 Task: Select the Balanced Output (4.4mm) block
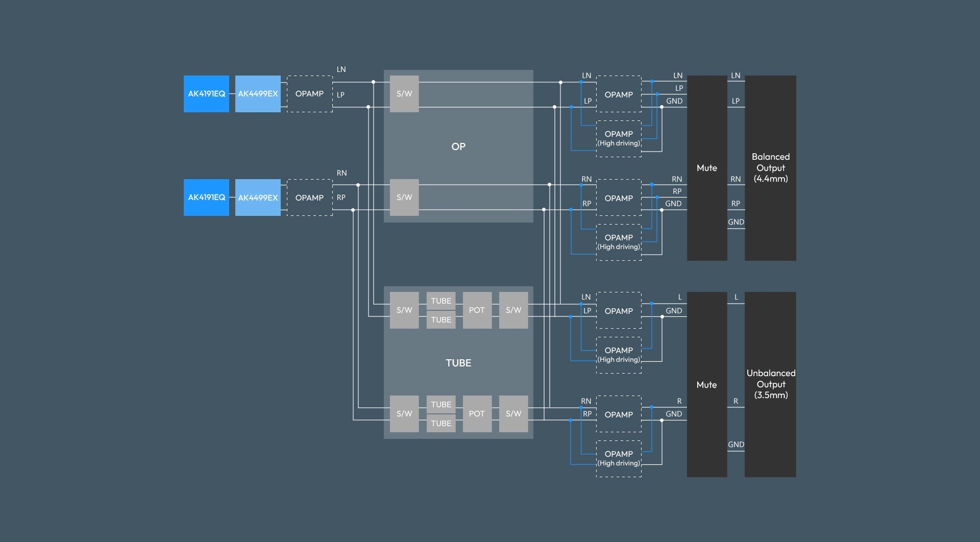pyautogui.click(x=770, y=168)
